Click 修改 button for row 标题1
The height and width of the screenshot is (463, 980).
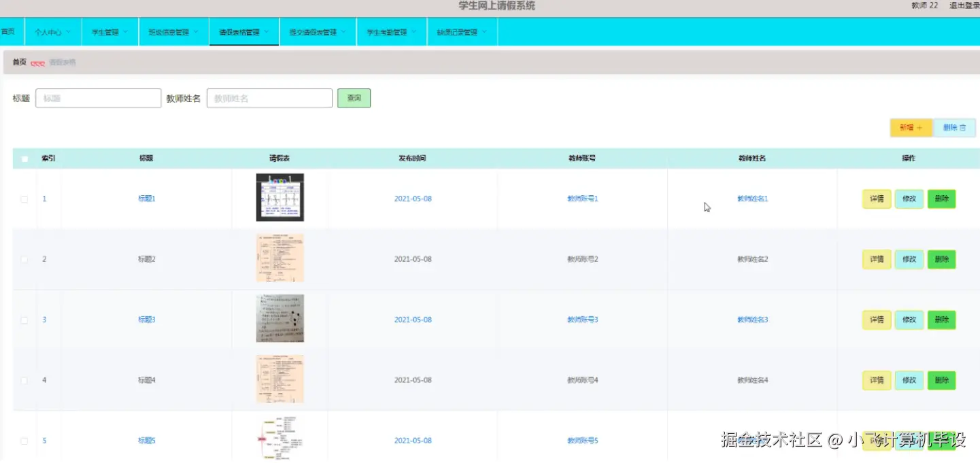coord(909,199)
